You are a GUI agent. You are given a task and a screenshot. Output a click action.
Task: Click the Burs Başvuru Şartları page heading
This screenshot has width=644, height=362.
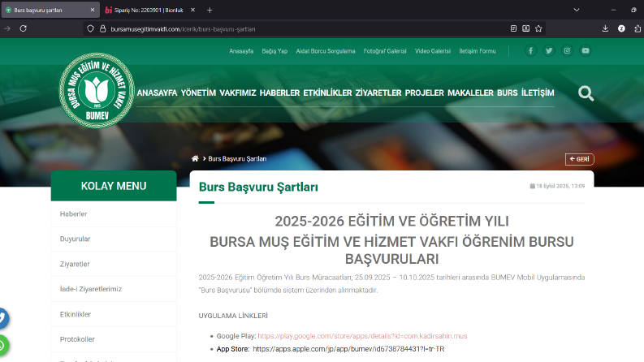point(258,187)
